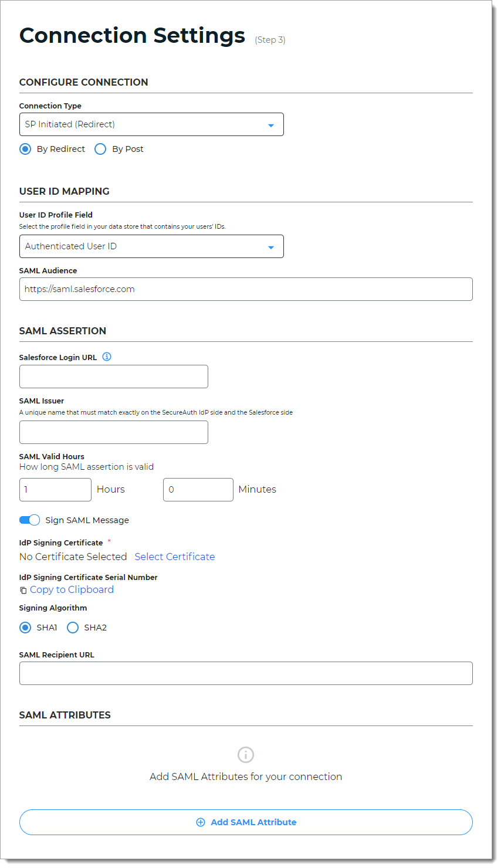Click the copy icon for IdP Signing Certificate Serial Number
This screenshot has height=868, width=501.
23,589
